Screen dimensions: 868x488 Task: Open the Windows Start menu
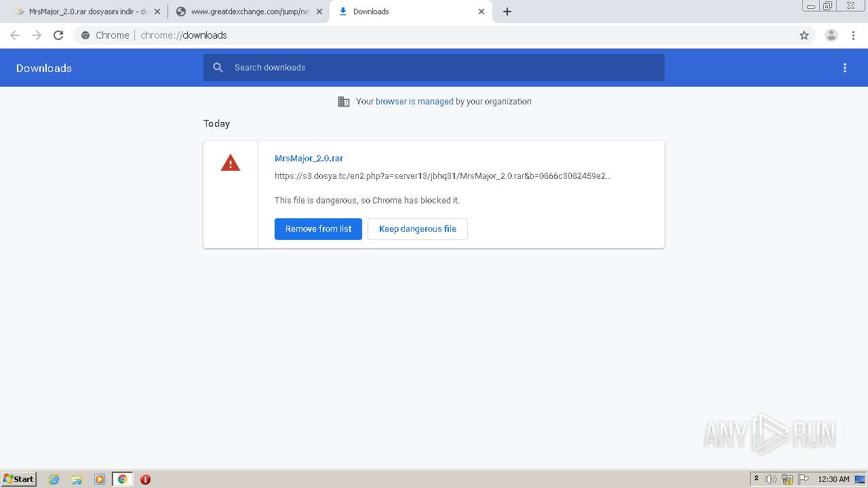[19, 479]
